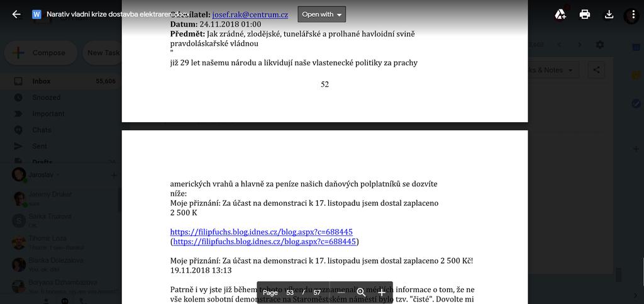Go to the previous email with the chevron
644x304 pixels.
[x=559, y=44]
